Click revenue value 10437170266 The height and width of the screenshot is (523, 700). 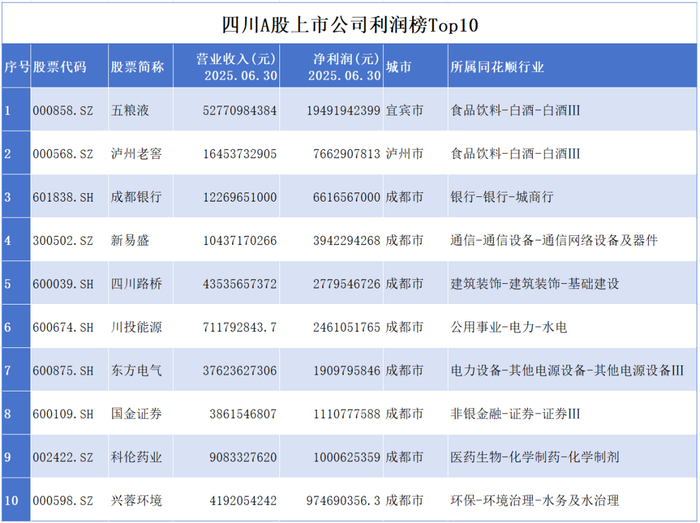pos(240,241)
